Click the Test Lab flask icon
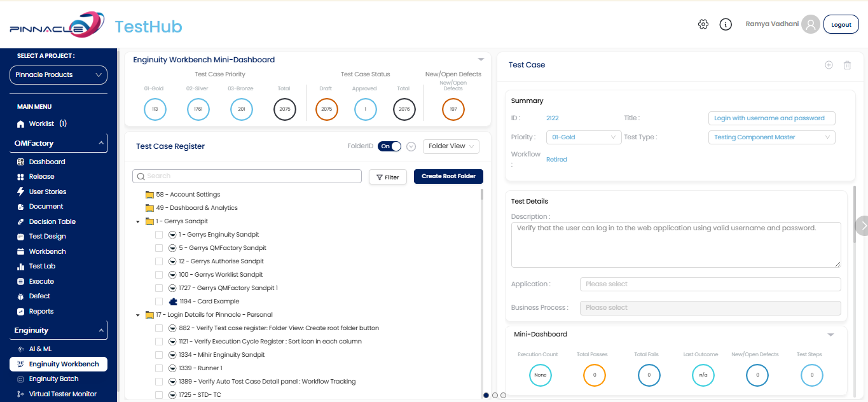Viewport: 868px width, 402px height. pyautogui.click(x=21, y=267)
